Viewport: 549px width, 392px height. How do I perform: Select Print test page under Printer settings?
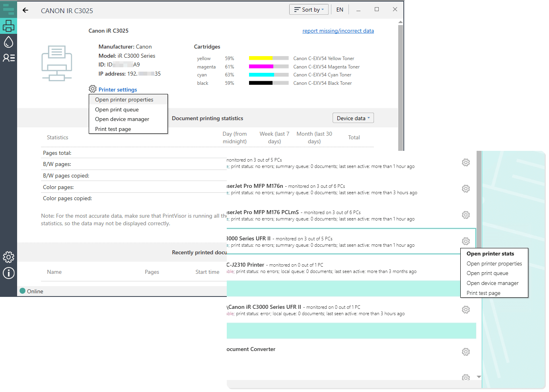point(113,129)
